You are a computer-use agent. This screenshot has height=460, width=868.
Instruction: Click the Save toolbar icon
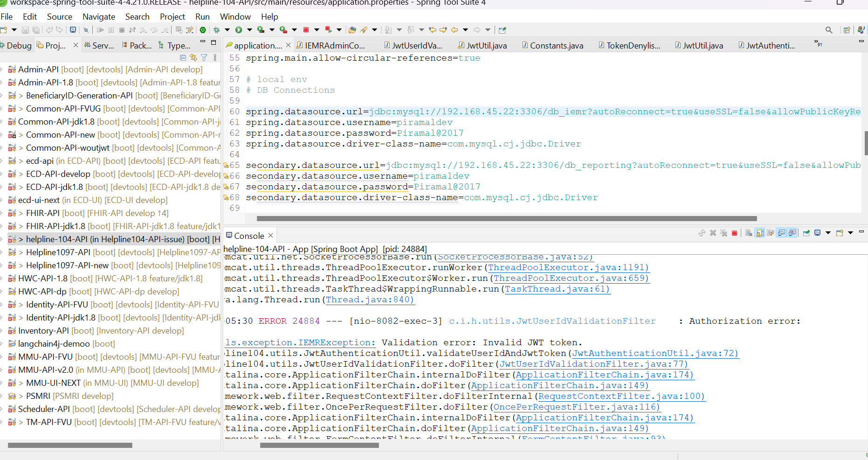pos(25,30)
